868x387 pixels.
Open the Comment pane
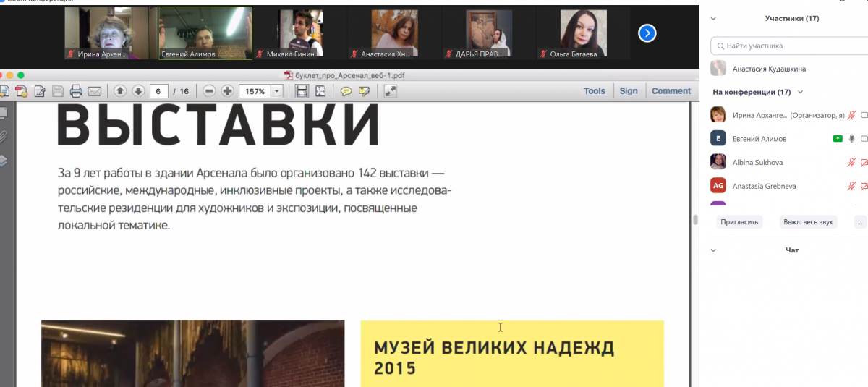pyautogui.click(x=671, y=91)
